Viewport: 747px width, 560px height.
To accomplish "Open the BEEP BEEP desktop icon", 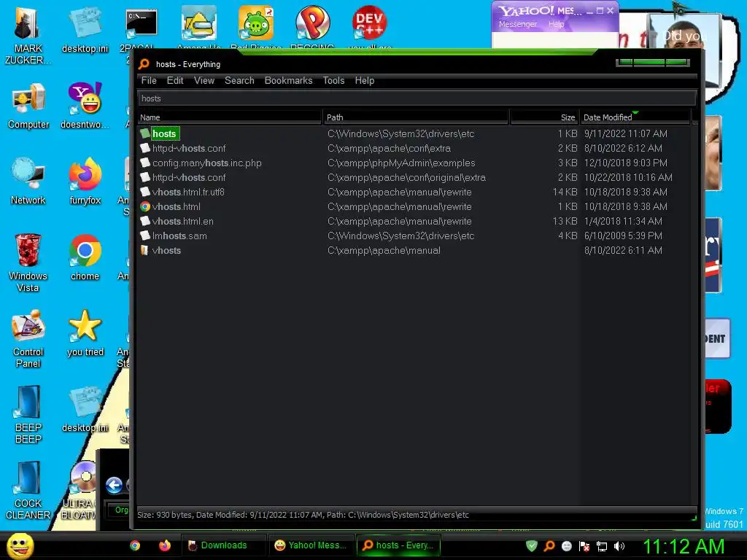I will pos(28,415).
